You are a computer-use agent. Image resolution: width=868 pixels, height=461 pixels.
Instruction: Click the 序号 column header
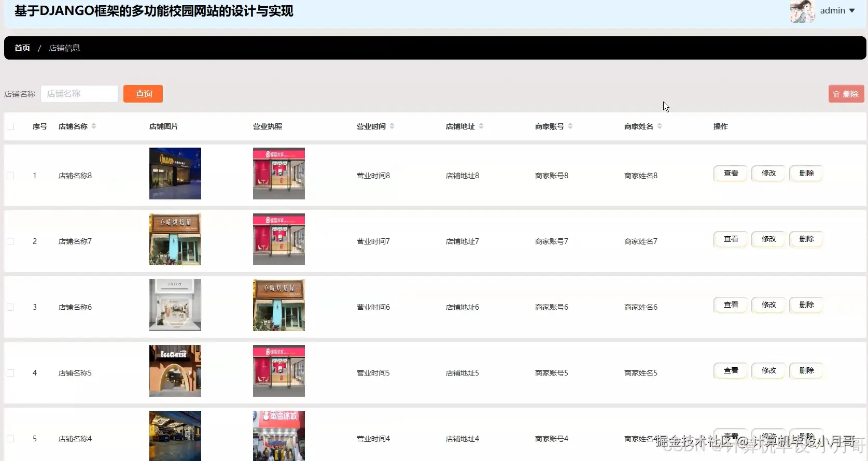click(x=40, y=126)
